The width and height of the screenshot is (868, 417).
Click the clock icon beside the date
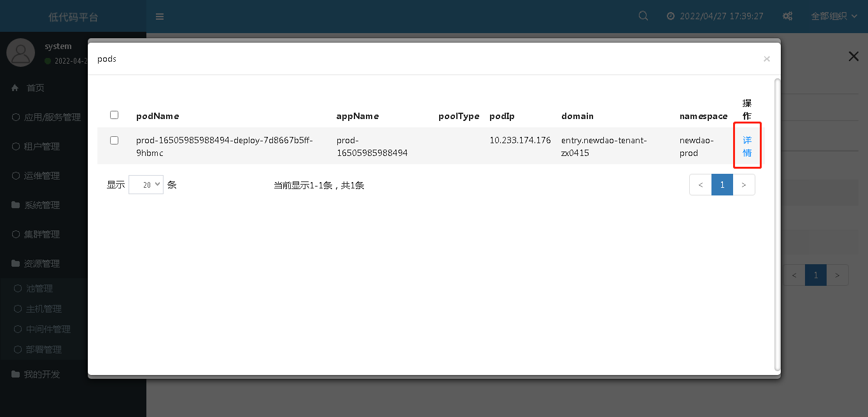click(x=671, y=17)
